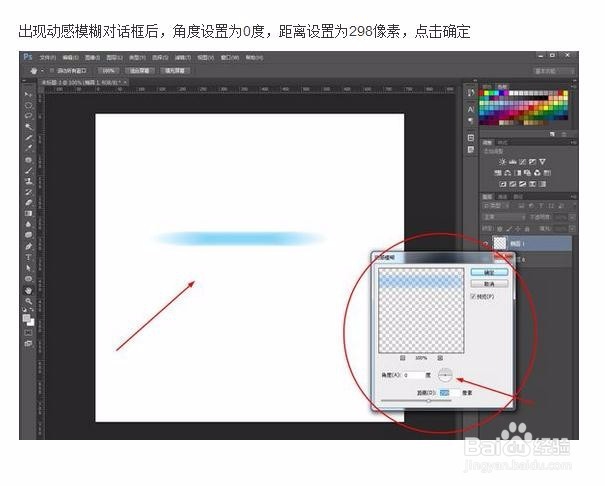Open the Window menu
This screenshot has height=486, width=605.
230,57
